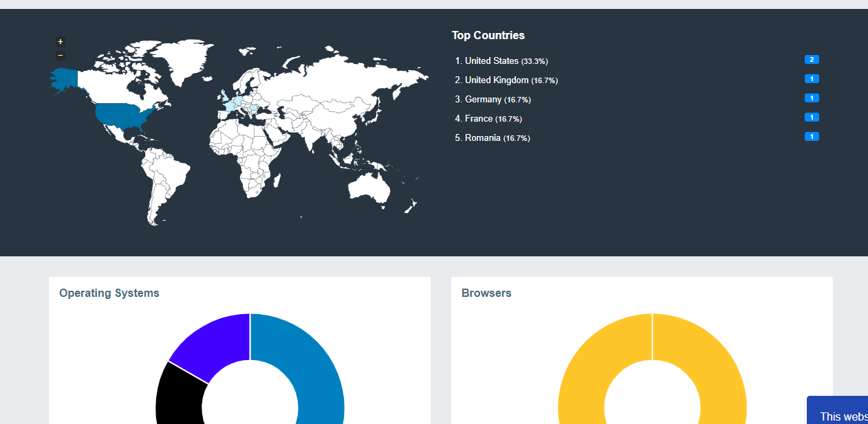Screen dimensions: 868x424
Task: Click the visitor count badge for Germany
Action: click(812, 98)
